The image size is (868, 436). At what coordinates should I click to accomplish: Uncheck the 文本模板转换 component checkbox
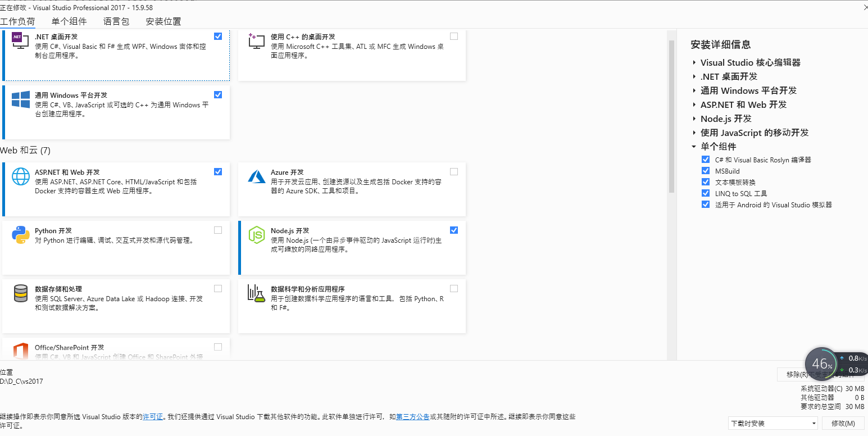(x=706, y=182)
